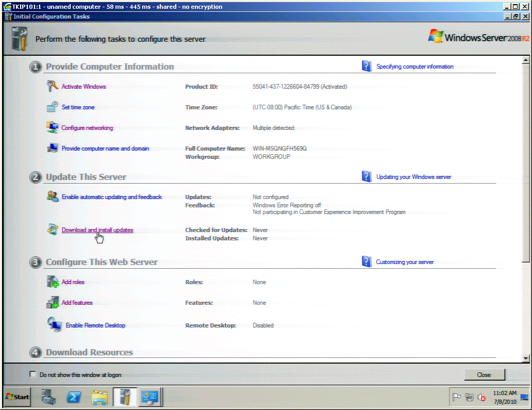Click the last taskbar program icon
Image resolution: width=532 pixels, height=410 pixels.
pyautogui.click(x=150, y=397)
